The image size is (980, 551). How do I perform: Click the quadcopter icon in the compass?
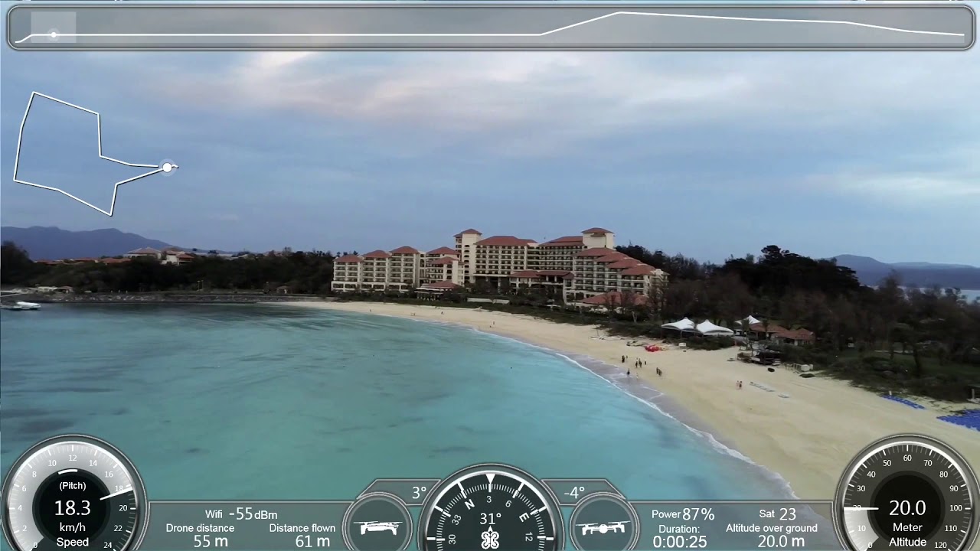[x=490, y=540]
